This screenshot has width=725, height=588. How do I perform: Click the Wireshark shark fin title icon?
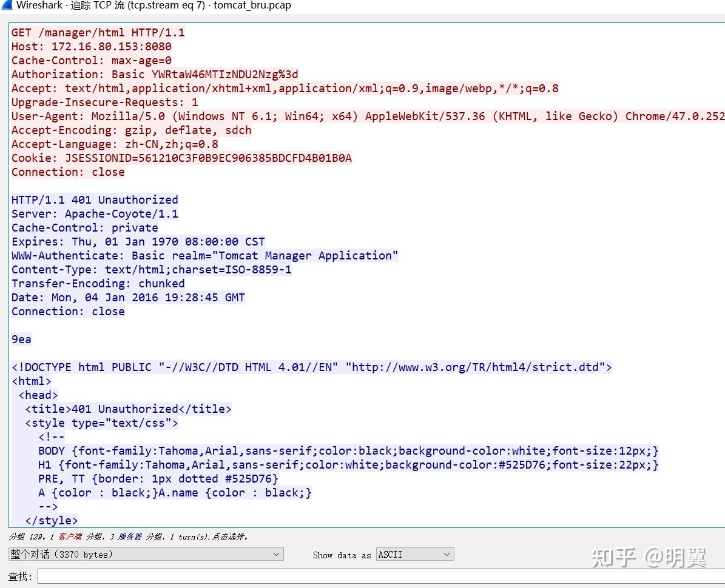[x=7, y=5]
